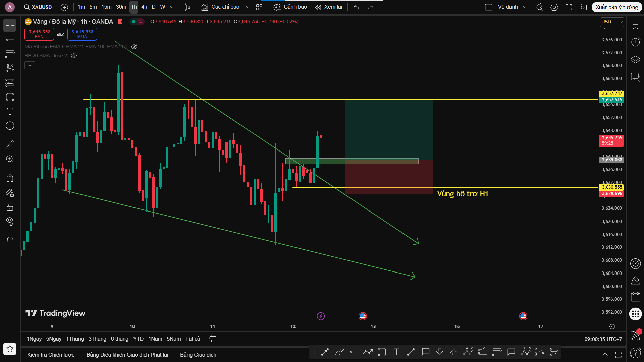
Task: Open the Fibonacci retracement tools
Action: point(10,54)
